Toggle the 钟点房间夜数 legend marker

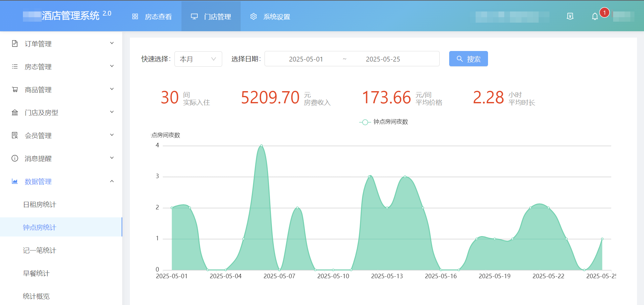tap(365, 122)
